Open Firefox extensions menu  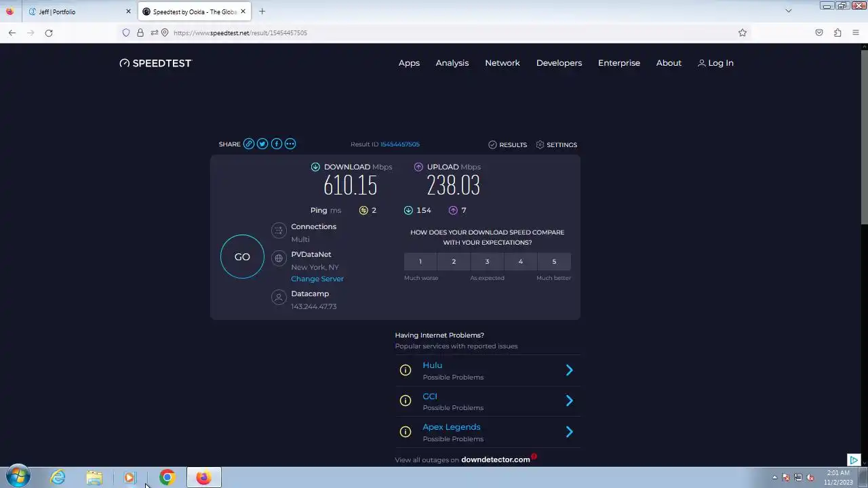pos(837,33)
